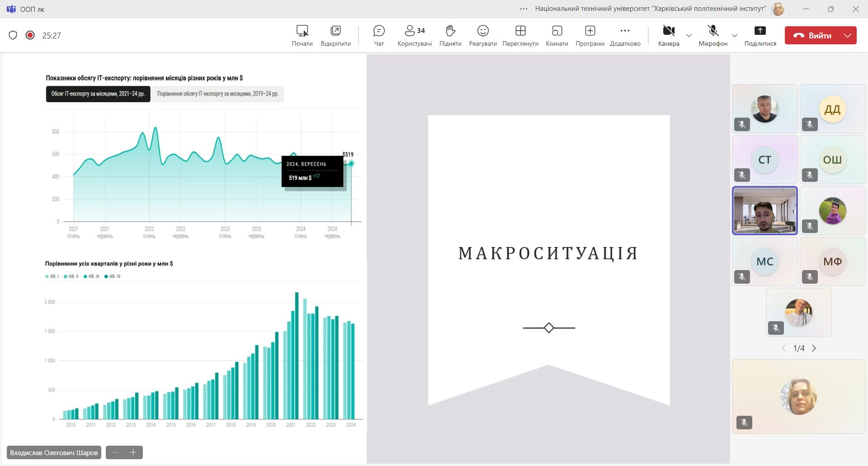Expand the camera options dropdown
The height and width of the screenshot is (466, 868).
click(x=689, y=36)
